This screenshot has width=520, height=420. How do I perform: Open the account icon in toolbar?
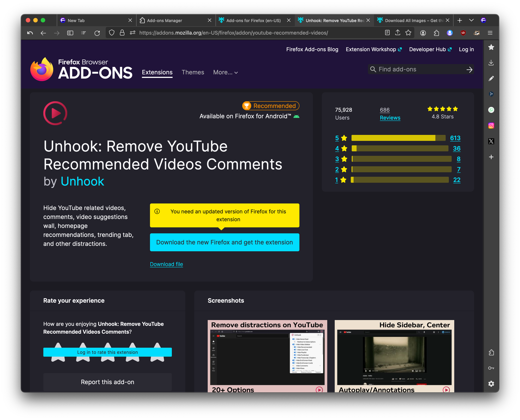(x=423, y=33)
